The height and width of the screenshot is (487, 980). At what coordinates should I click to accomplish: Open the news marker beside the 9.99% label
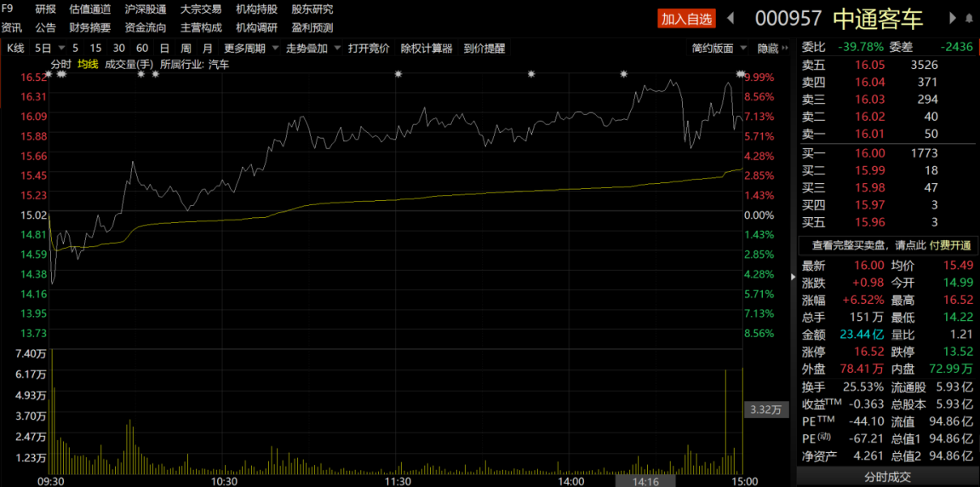(741, 74)
